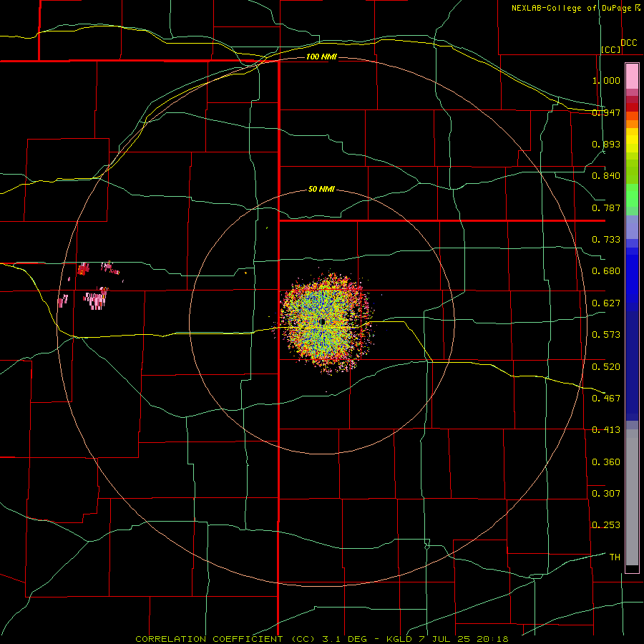
Task: Select the 0.253 scale value
Action: (606, 525)
